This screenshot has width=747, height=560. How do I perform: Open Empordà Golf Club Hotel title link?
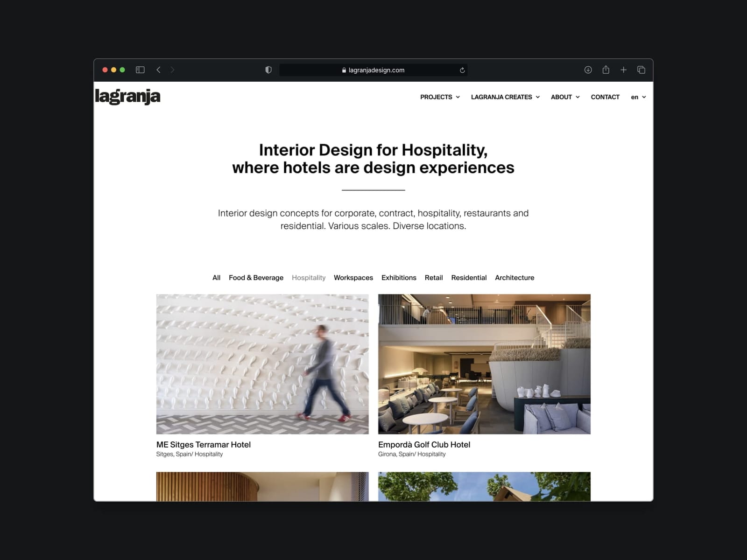(424, 445)
